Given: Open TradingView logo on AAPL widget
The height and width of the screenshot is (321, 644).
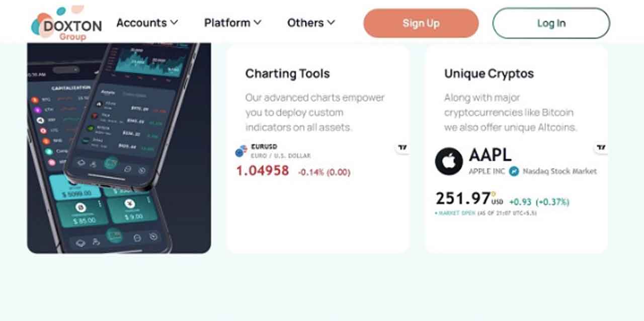Looking at the screenshot, I should point(601,148).
